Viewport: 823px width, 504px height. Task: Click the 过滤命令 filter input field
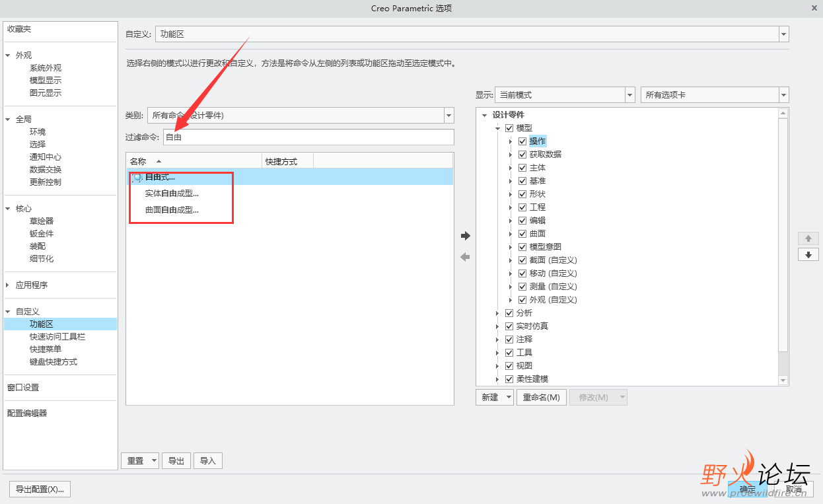(308, 137)
